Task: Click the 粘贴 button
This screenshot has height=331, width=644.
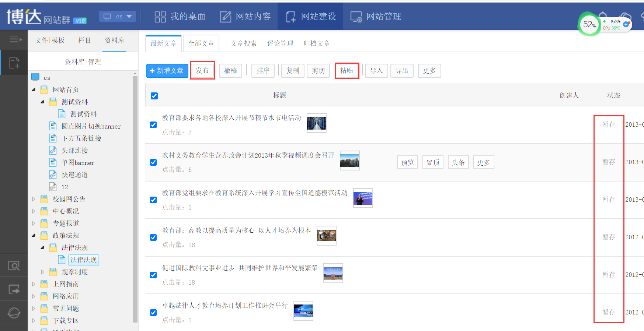Action: point(347,71)
